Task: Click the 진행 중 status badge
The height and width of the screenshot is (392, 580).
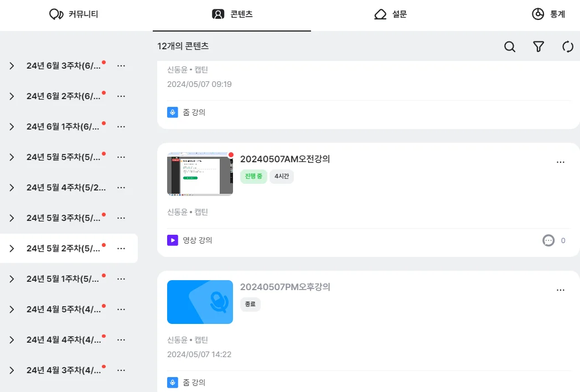Action: tap(253, 176)
